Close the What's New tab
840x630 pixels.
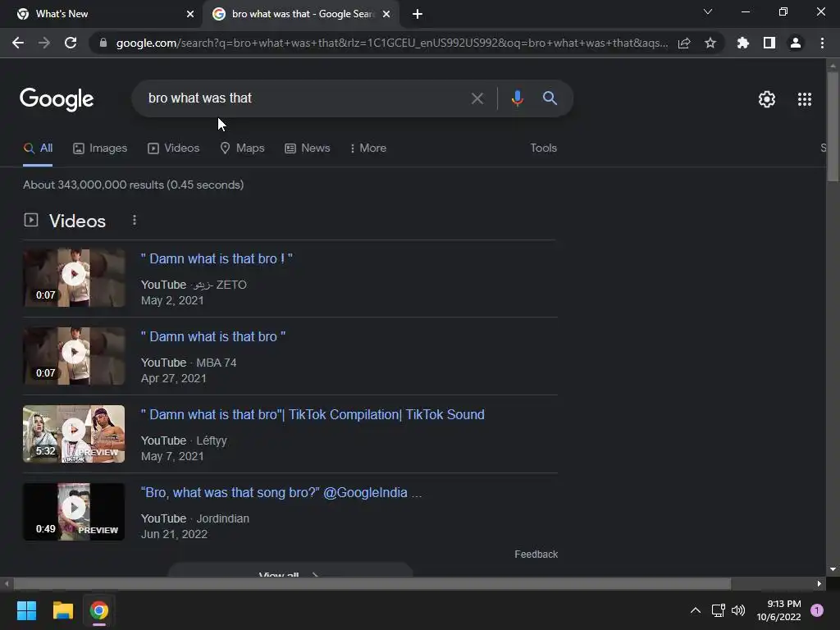[190, 14]
